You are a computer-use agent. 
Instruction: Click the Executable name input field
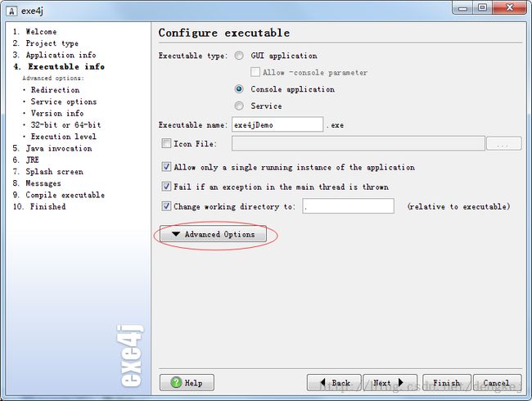coord(277,124)
